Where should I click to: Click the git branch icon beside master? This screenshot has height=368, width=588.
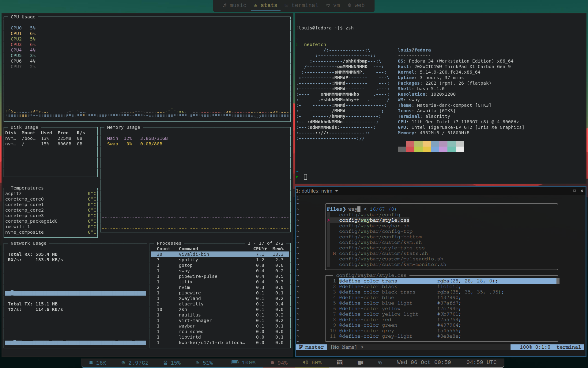tap(301, 347)
